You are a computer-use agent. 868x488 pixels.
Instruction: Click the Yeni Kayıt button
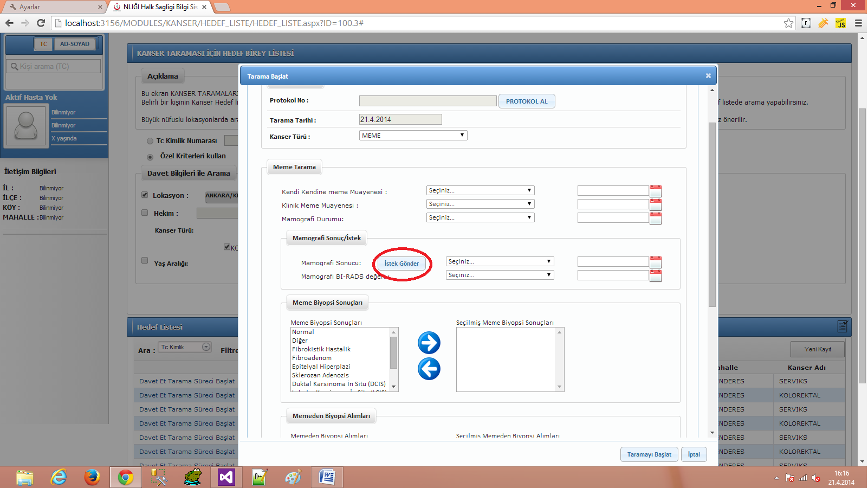coord(818,349)
